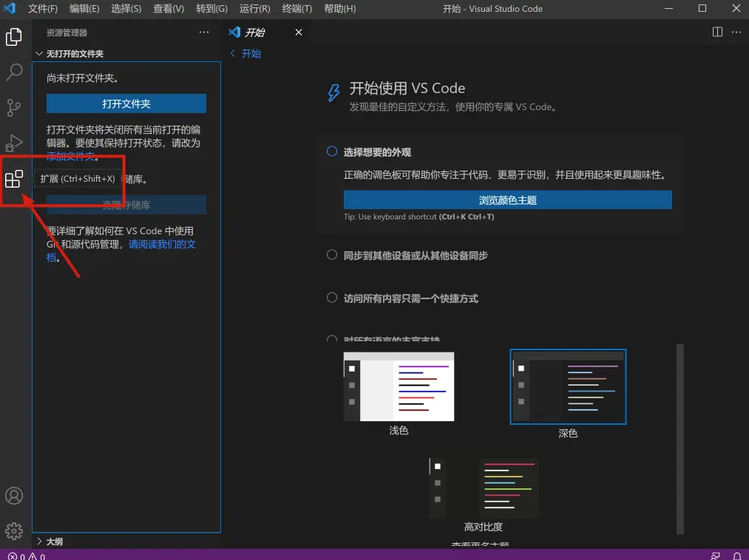The width and height of the screenshot is (749, 560).
Task: Open the notifications bell in status bar
Action: tap(736, 556)
